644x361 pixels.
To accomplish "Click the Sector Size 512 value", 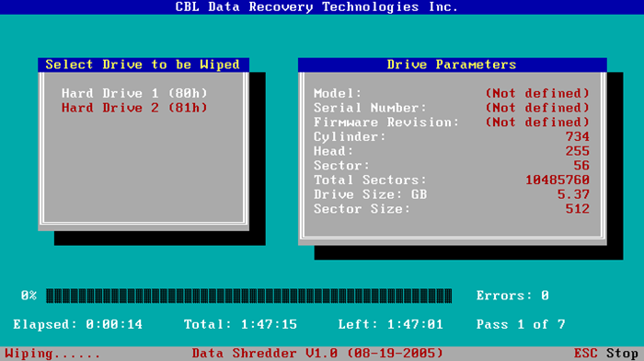I will pos(578,208).
